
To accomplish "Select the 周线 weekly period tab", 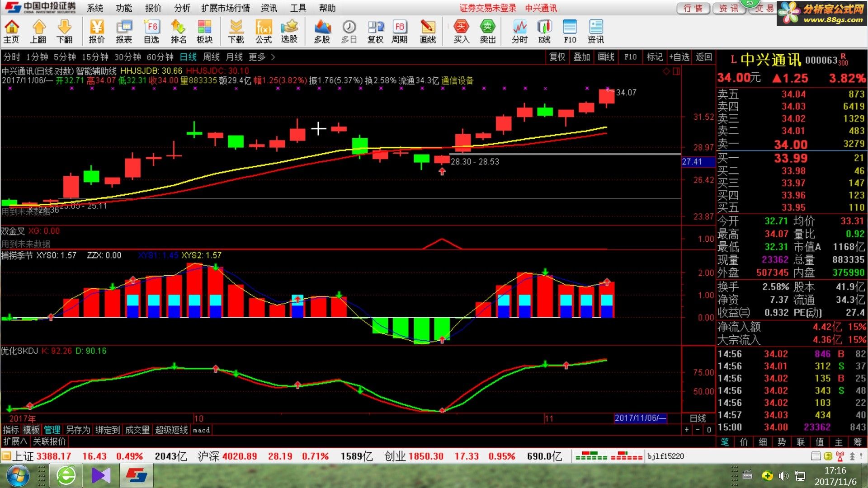I will tap(211, 57).
